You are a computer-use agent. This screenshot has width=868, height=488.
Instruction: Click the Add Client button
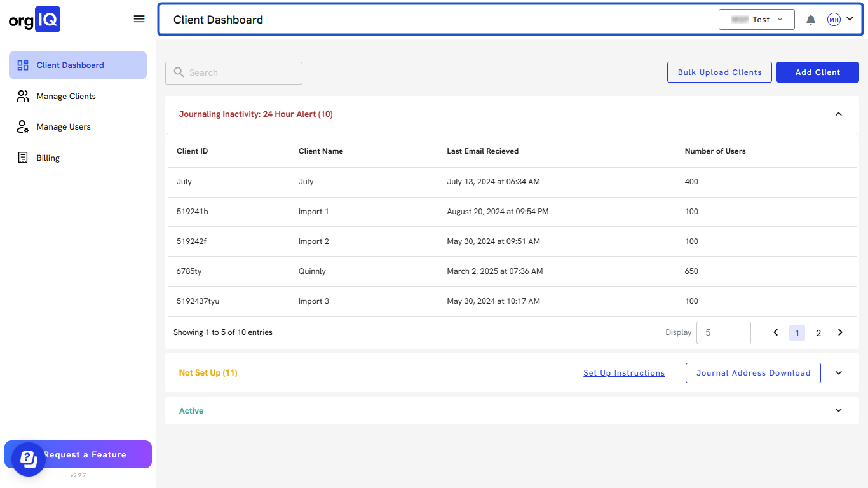(x=817, y=72)
